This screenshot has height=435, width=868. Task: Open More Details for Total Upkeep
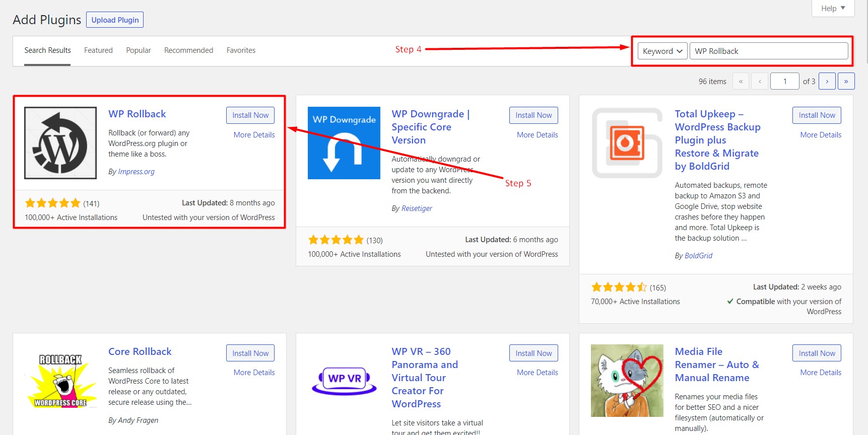tap(821, 135)
